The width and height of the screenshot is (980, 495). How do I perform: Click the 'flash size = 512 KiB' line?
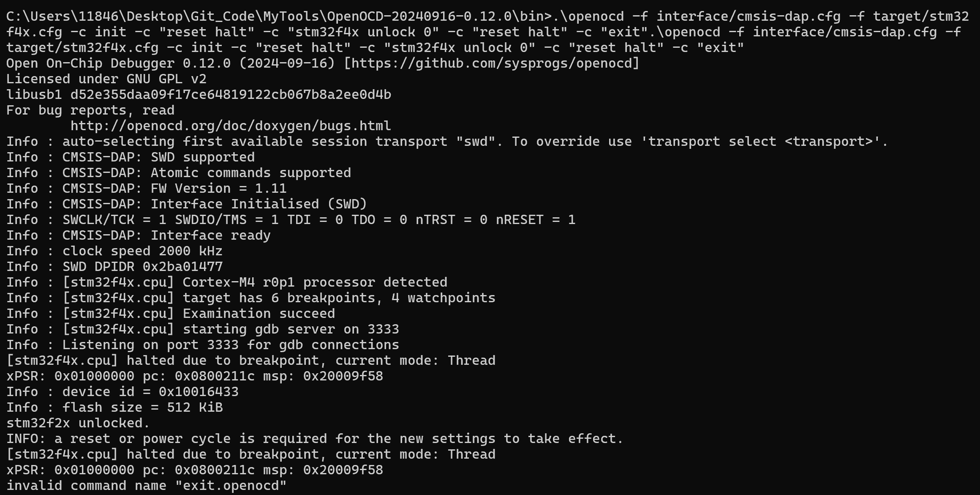tap(114, 407)
